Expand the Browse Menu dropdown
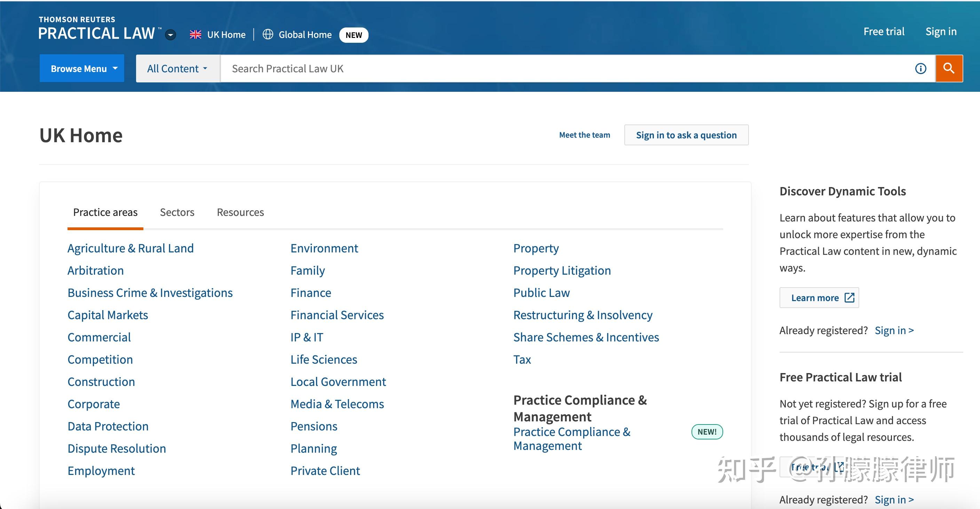The height and width of the screenshot is (509, 980). click(82, 68)
